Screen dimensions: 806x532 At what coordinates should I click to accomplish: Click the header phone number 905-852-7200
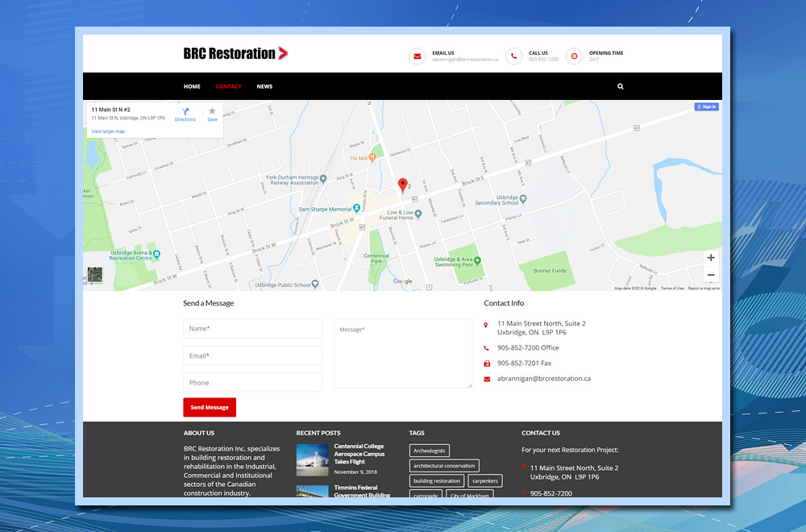[x=544, y=60]
